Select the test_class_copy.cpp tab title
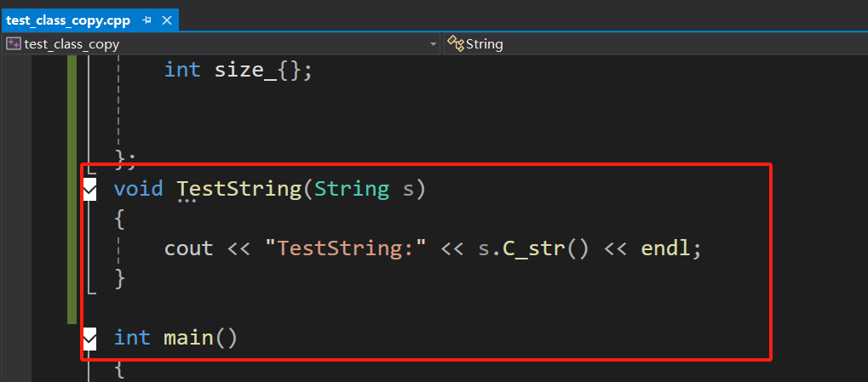The image size is (868, 382). pos(68,20)
